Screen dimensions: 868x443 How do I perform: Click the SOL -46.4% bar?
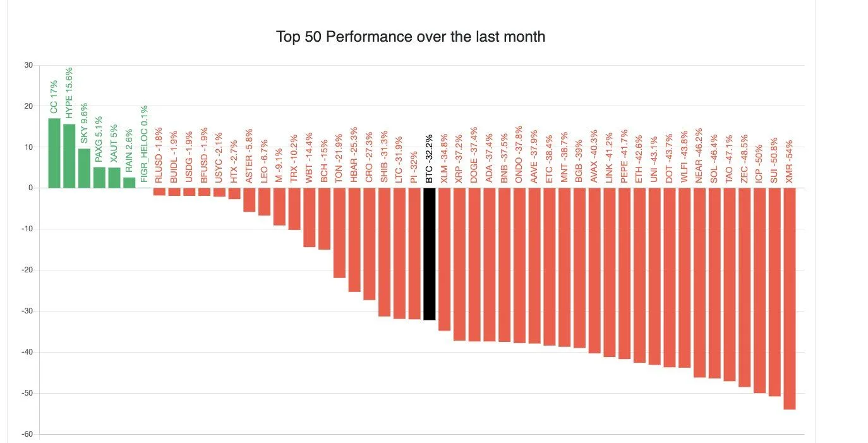(x=714, y=282)
